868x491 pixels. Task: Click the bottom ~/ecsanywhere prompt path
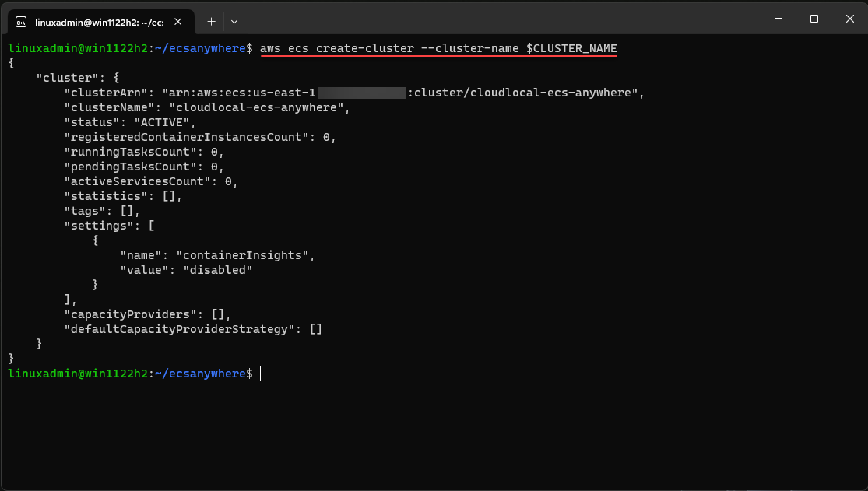point(199,374)
